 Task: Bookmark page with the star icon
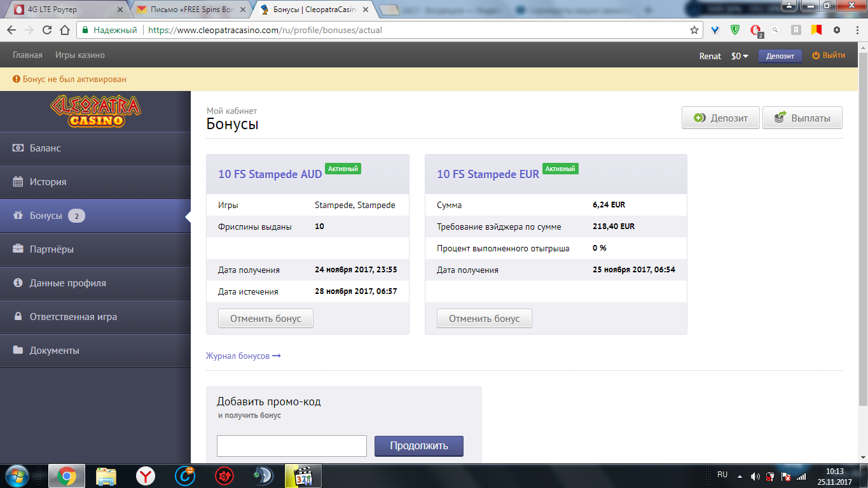click(694, 30)
